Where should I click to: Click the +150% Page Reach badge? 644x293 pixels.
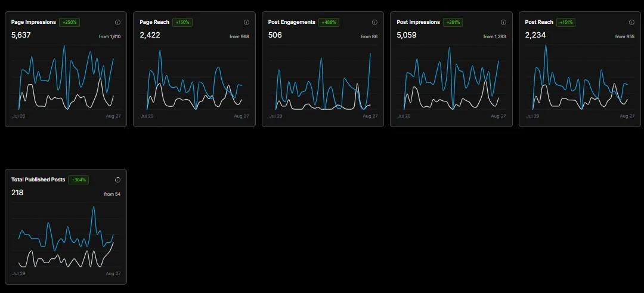(182, 22)
